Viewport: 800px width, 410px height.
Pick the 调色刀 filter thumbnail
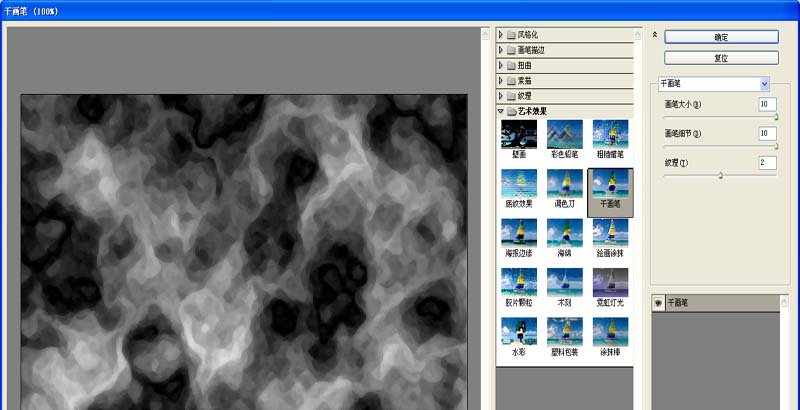coord(565,184)
